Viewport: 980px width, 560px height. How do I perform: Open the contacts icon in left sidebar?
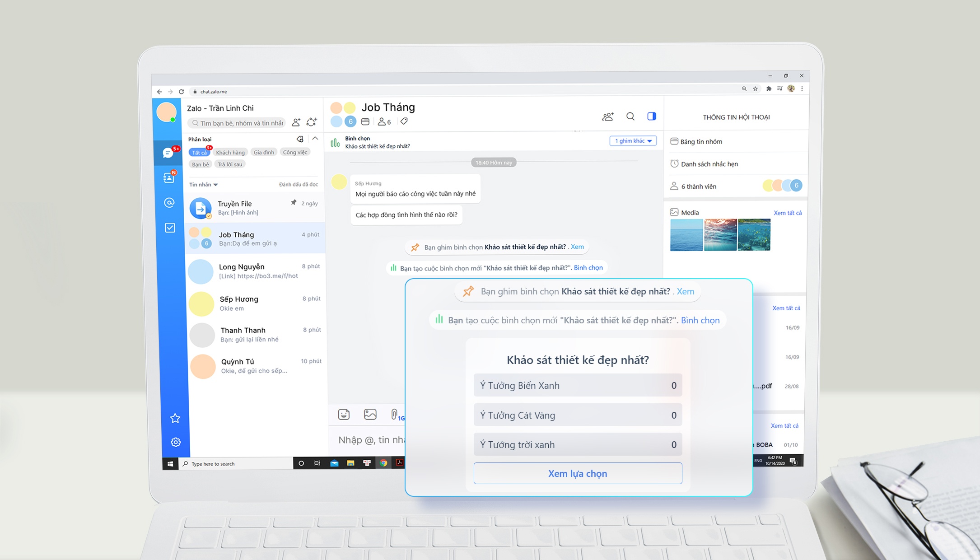[x=169, y=177]
